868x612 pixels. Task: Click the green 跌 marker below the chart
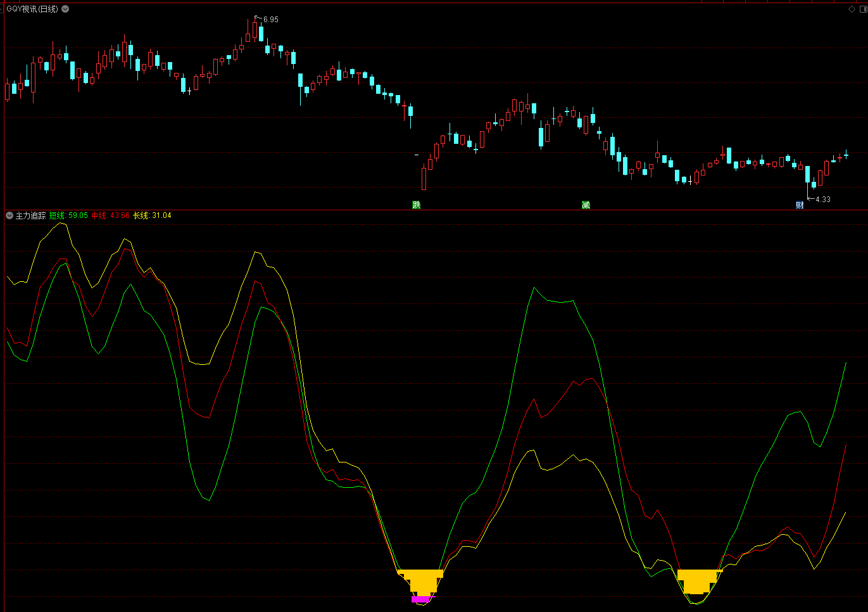coord(416,205)
